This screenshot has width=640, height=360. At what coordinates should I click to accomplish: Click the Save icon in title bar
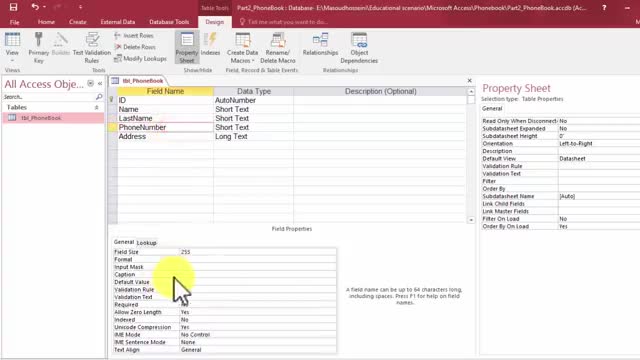(x=13, y=7)
